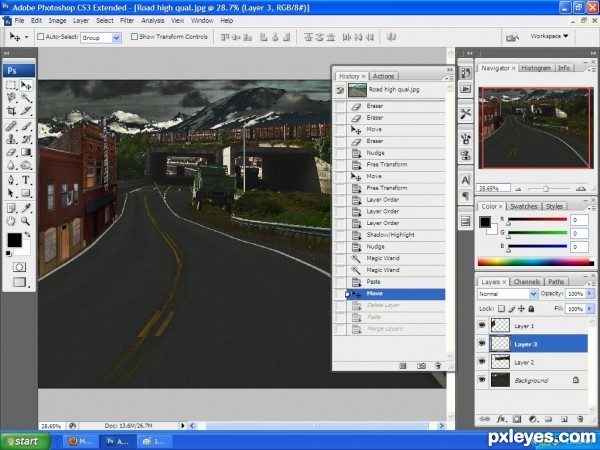Open tool preset picker arrow

click(26, 37)
